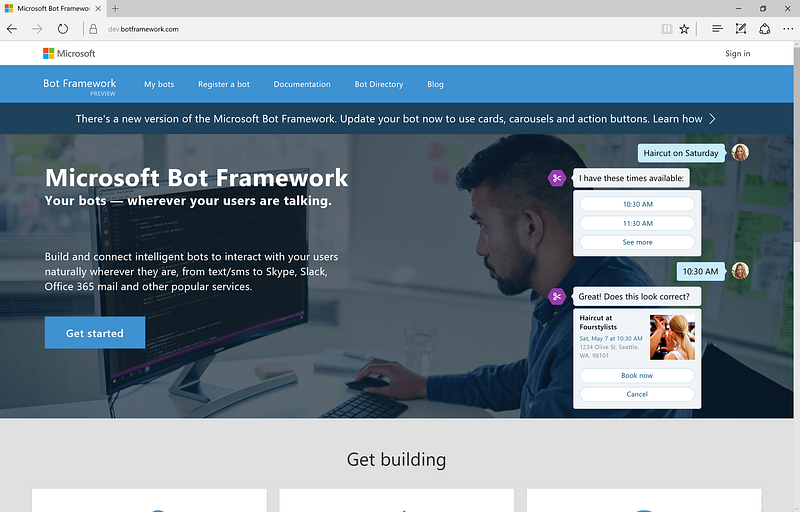Click the See more button
The height and width of the screenshot is (512, 800).
[637, 242]
